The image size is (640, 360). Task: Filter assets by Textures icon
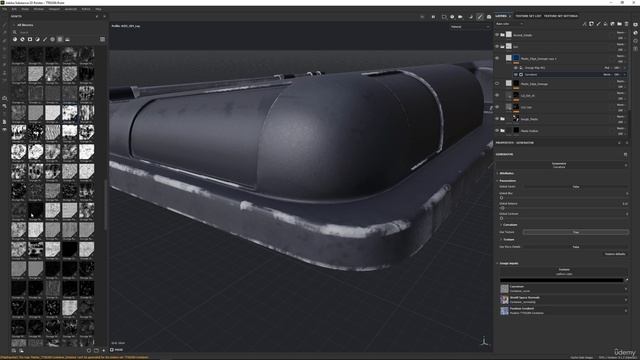[x=60, y=40]
